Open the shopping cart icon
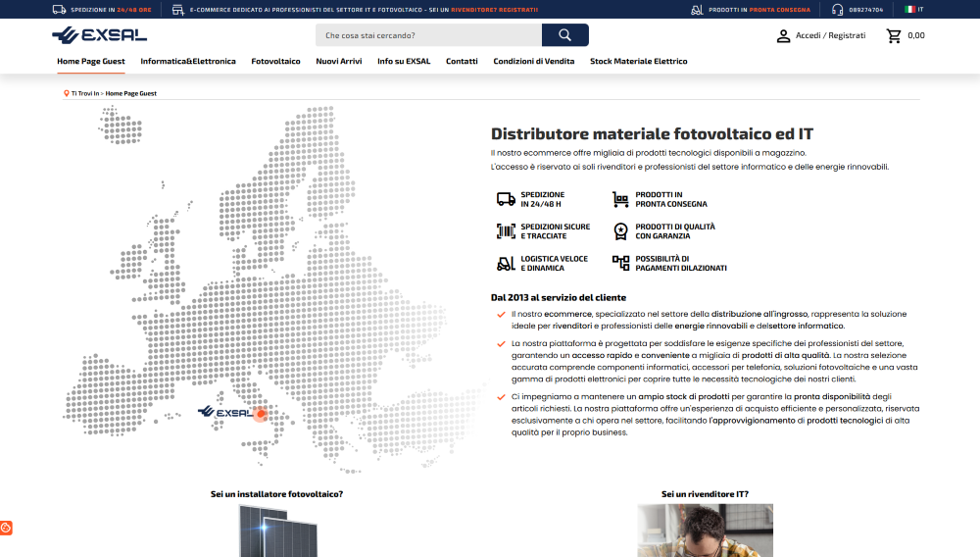Screen dimensions: 980x557 click(894, 35)
